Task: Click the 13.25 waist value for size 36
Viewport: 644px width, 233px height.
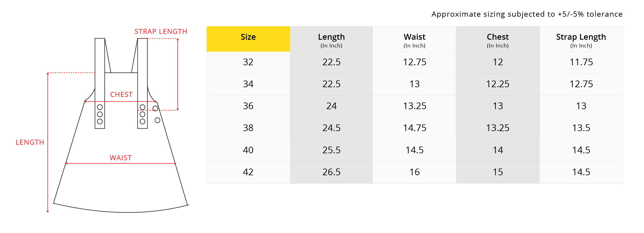Action: tap(414, 106)
